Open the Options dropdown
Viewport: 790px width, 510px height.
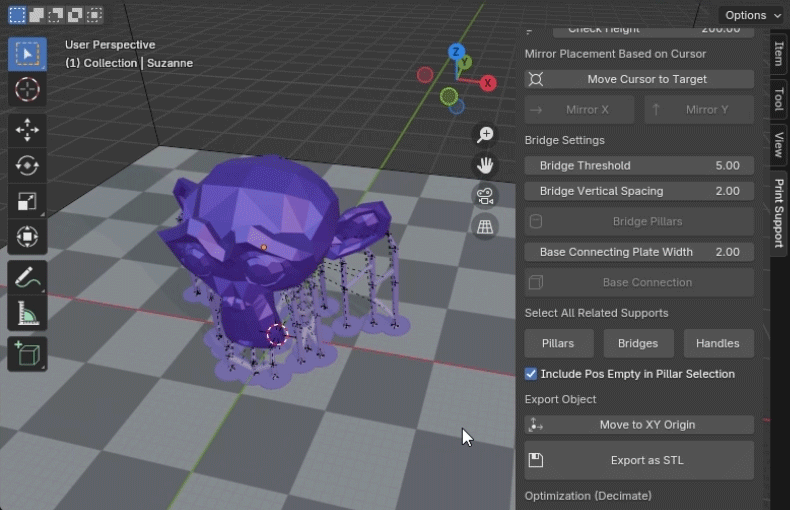point(753,15)
